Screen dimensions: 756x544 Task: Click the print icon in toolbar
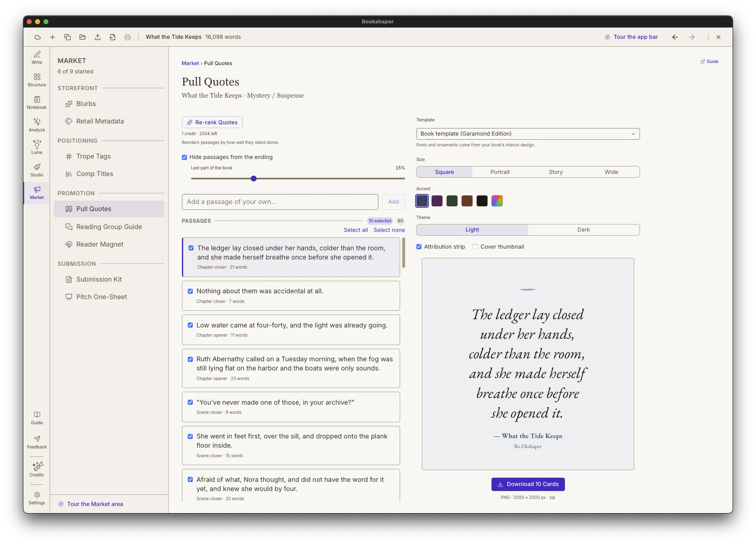click(x=128, y=37)
